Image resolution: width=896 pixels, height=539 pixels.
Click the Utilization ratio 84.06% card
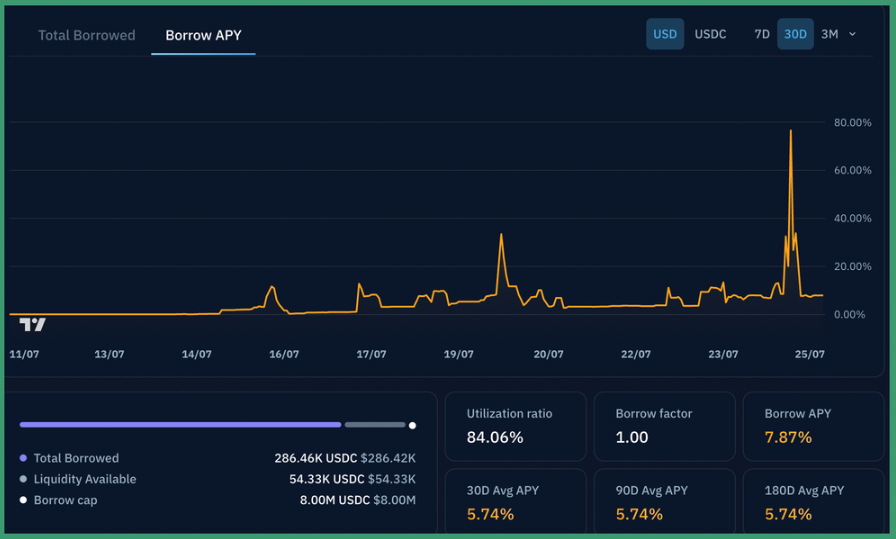click(x=514, y=425)
